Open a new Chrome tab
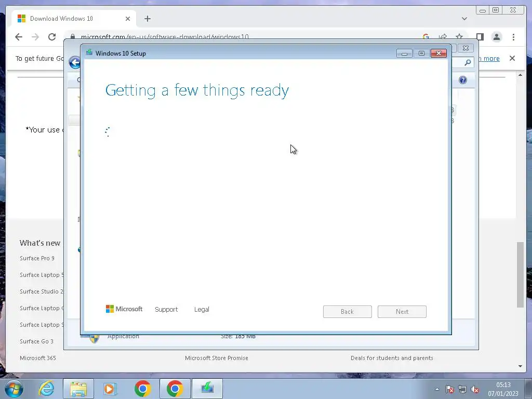Image resolution: width=532 pixels, height=399 pixels. pos(147,19)
